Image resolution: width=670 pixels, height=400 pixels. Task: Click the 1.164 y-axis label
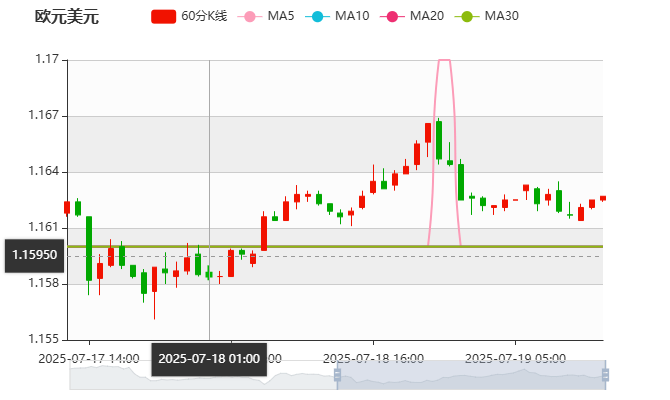(x=44, y=171)
